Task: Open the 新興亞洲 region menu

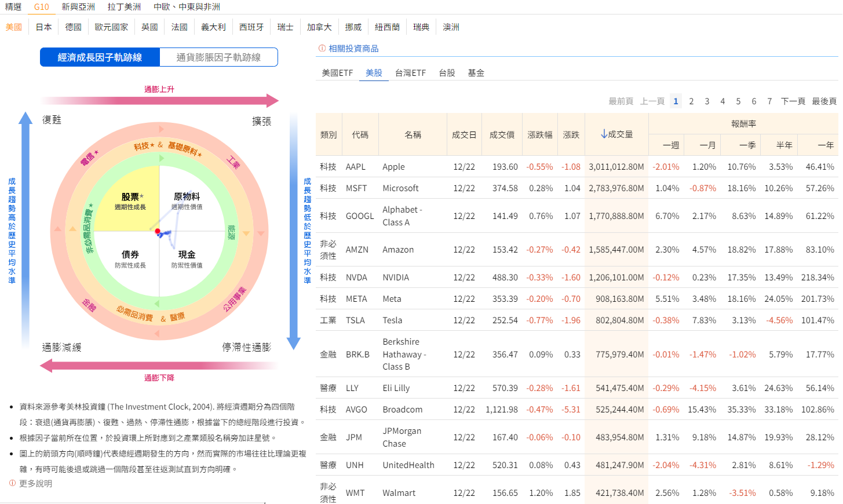Action: [x=78, y=7]
